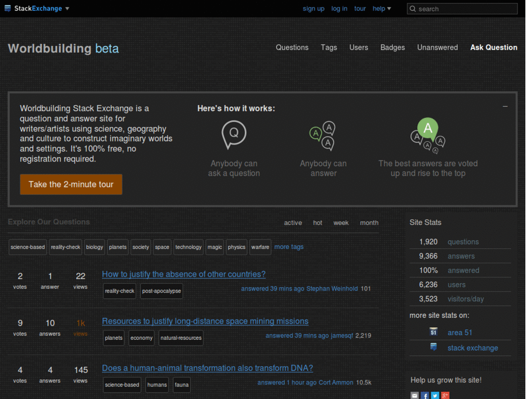The height and width of the screenshot is (399, 532).
Task: Share site on Google Plus icon
Action: point(445,395)
